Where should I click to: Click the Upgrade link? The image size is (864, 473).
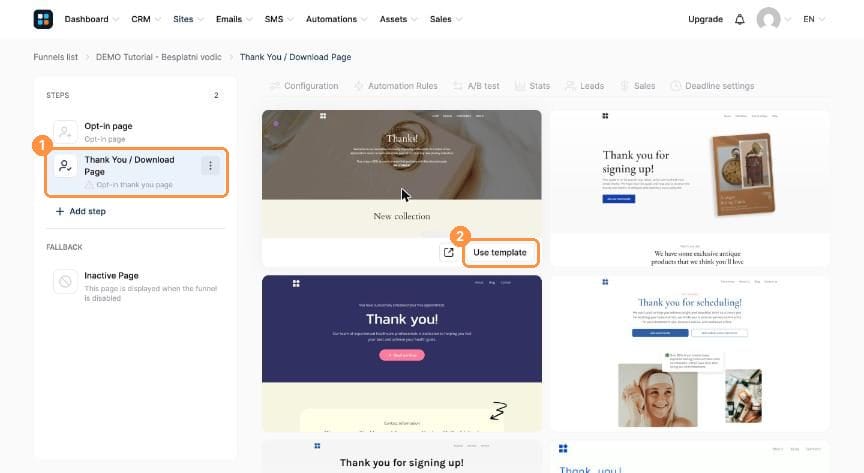tap(705, 19)
